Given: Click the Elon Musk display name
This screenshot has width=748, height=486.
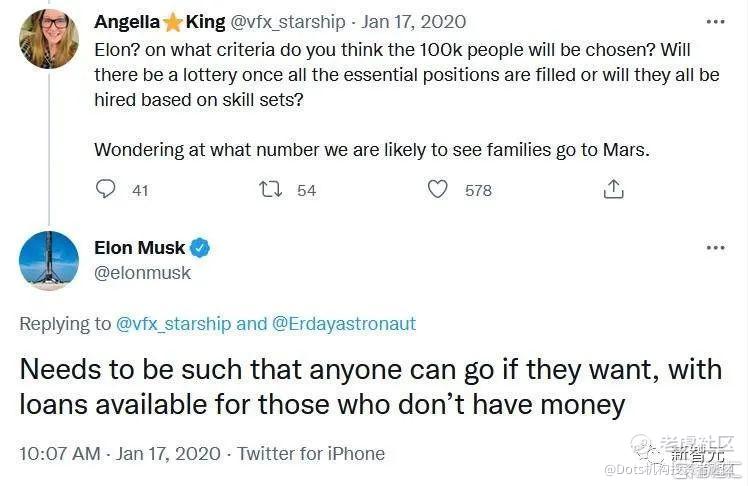Looking at the screenshot, I should coord(139,248).
